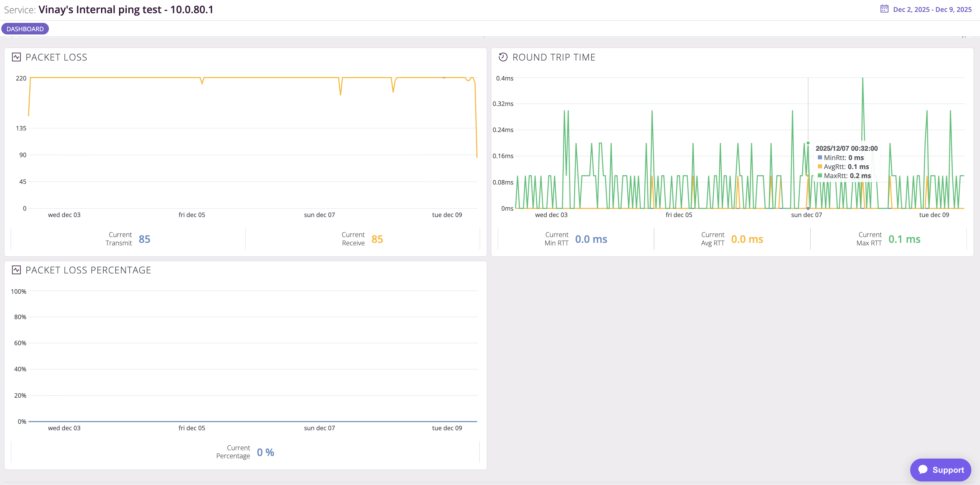Click the Packet Loss chart icon

16,57
